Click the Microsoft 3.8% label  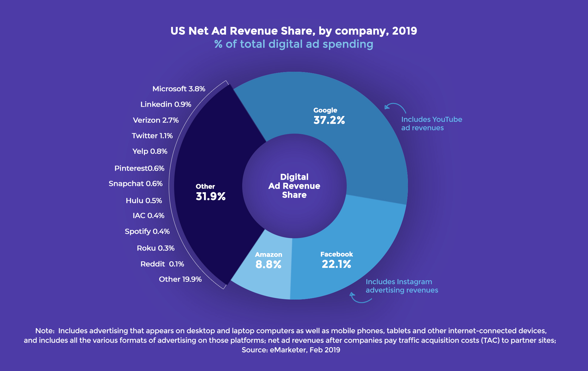(179, 88)
